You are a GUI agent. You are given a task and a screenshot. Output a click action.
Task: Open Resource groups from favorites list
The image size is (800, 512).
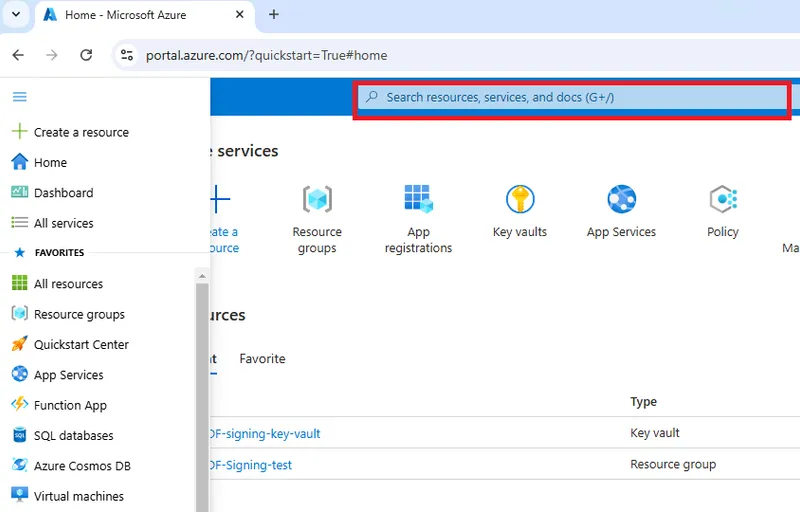[x=79, y=314]
